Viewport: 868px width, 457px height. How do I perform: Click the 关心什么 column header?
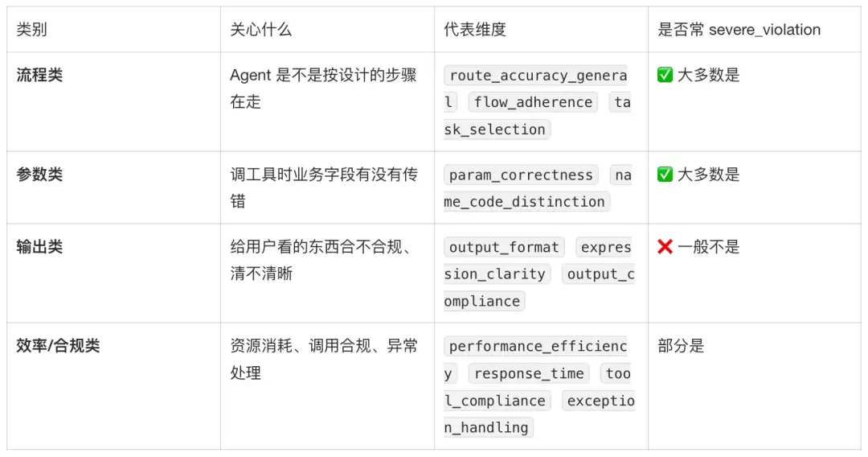[x=260, y=29]
